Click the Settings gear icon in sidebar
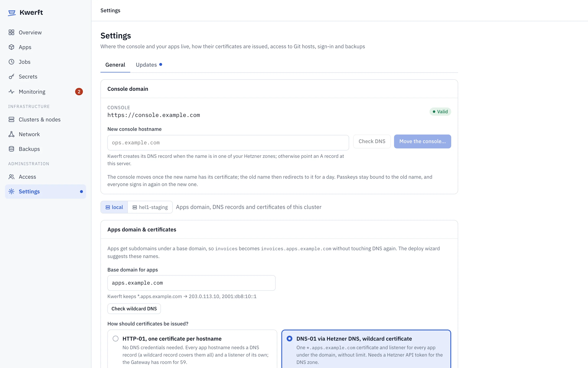This screenshot has width=588, height=368. (x=11, y=191)
